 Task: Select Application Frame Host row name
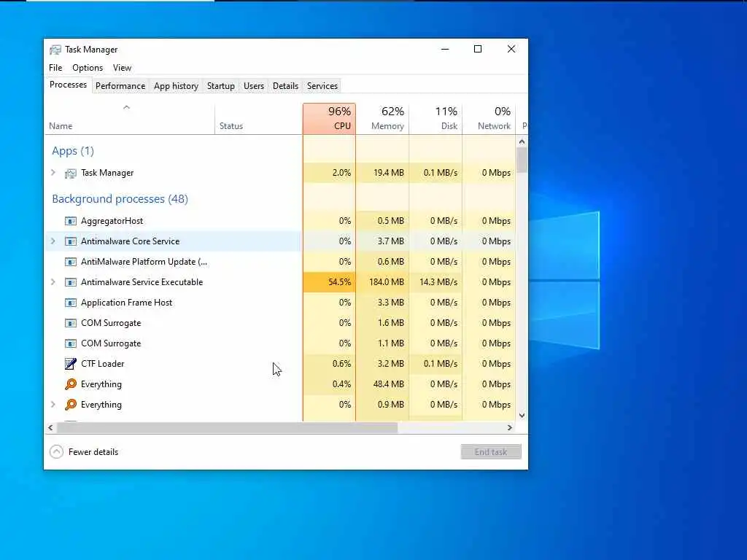(x=127, y=303)
